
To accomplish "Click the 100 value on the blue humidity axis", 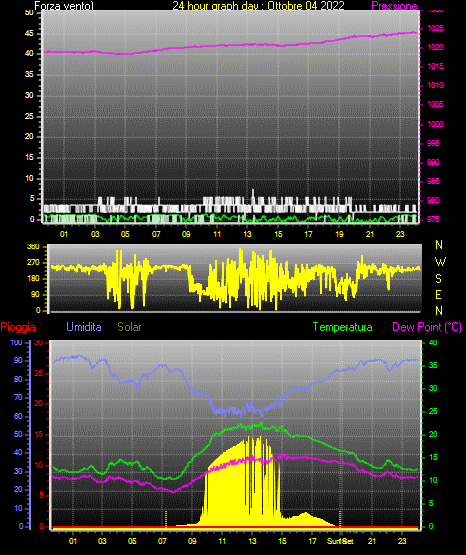I will pos(16,343).
